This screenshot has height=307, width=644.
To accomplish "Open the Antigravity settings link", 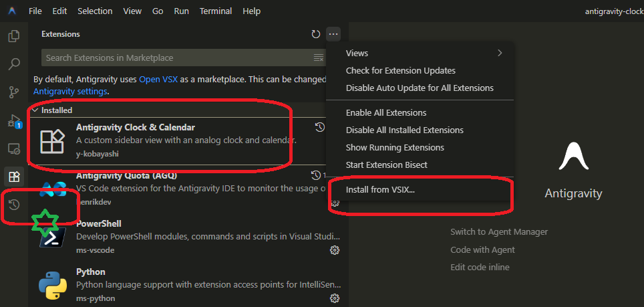I will point(71,91).
